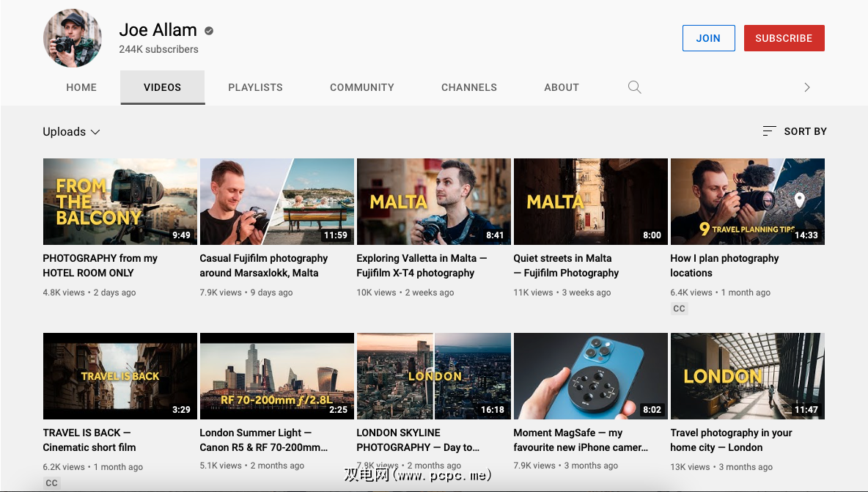Click '6.2K views • 1 month ago' text
This screenshot has height=492, width=868.
[93, 466]
